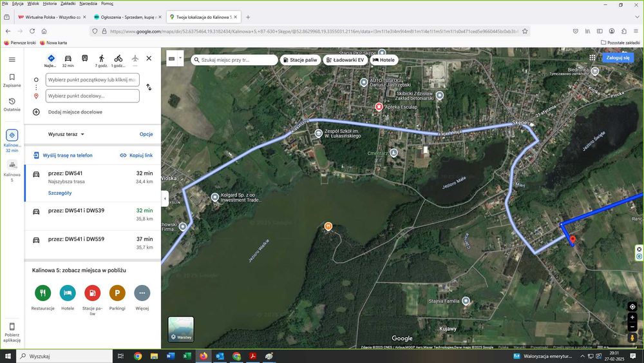Open the Google apps grid

click(x=592, y=57)
